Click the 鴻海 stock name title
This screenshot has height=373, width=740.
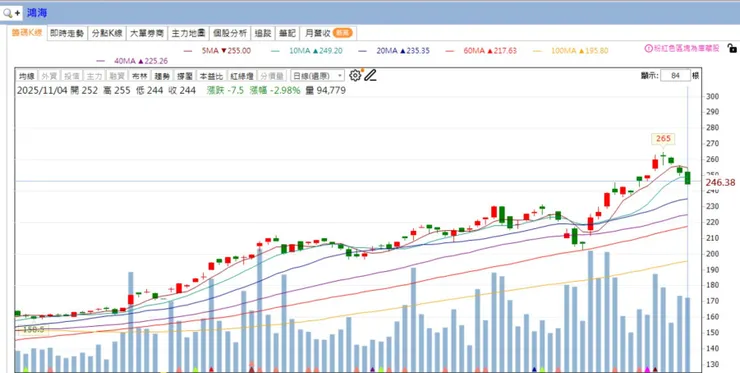click(x=37, y=13)
